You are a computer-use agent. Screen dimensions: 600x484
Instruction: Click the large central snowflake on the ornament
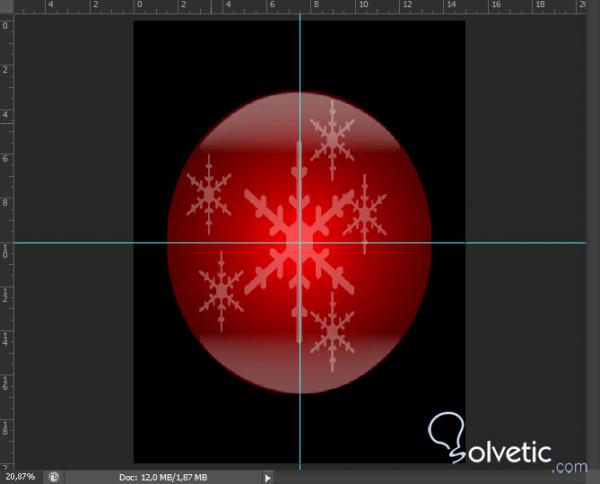point(299,243)
